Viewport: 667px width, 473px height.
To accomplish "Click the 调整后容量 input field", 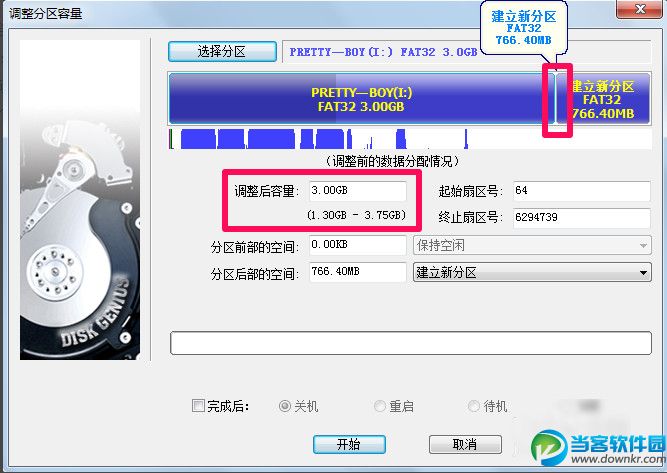I will 357,191.
